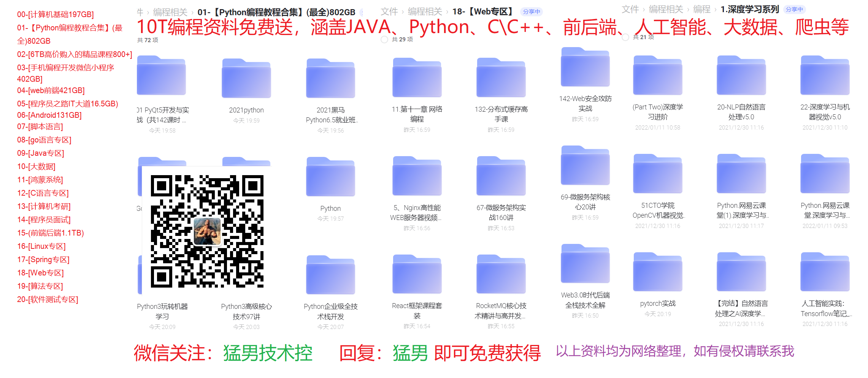Click 01-【Python编程教程合集】(最全)802GB in left list
The height and width of the screenshot is (378, 868).
pyautogui.click(x=70, y=34)
